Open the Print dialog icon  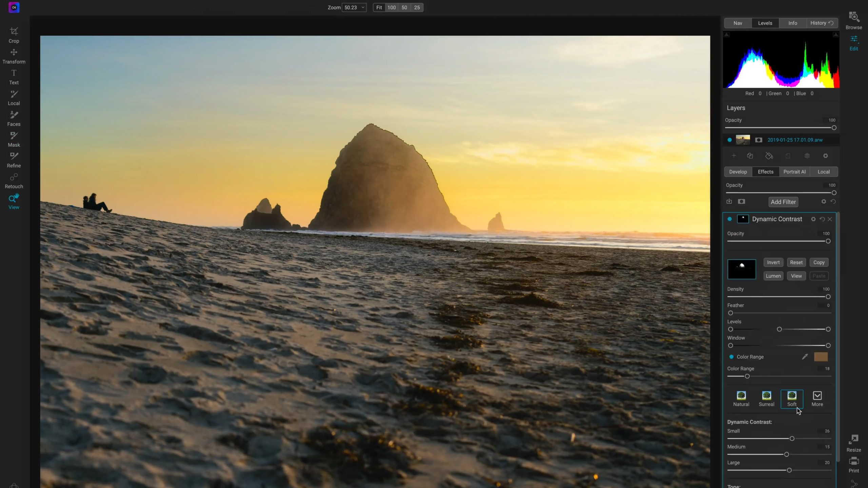point(853,465)
